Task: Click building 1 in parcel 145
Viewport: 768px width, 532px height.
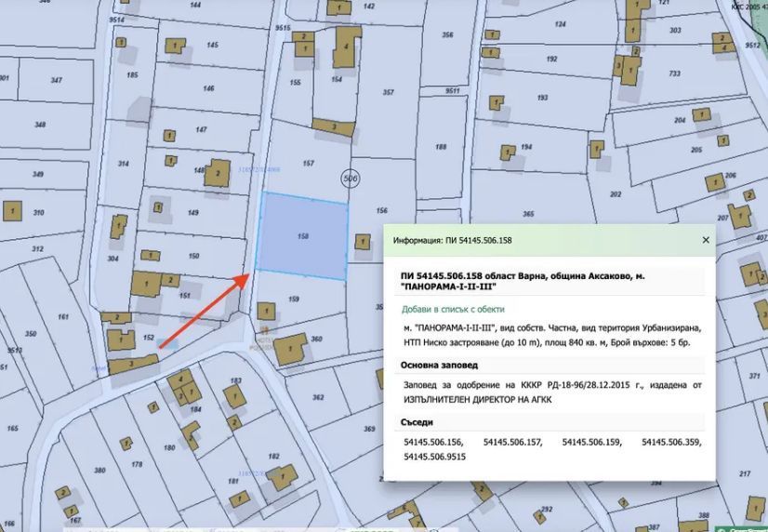Action: point(173,46)
